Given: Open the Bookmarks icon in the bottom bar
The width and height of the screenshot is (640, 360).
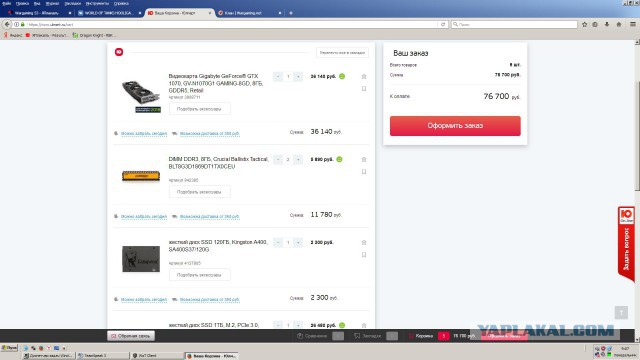Looking at the screenshot, I should click(357, 336).
